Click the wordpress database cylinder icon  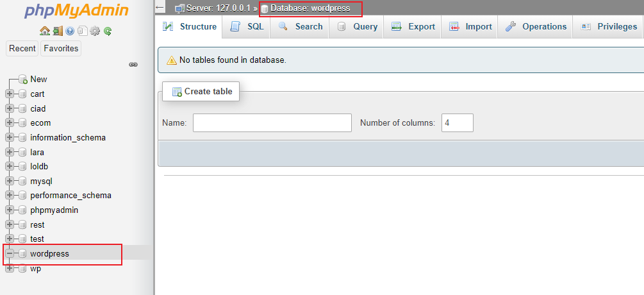pyautogui.click(x=22, y=253)
